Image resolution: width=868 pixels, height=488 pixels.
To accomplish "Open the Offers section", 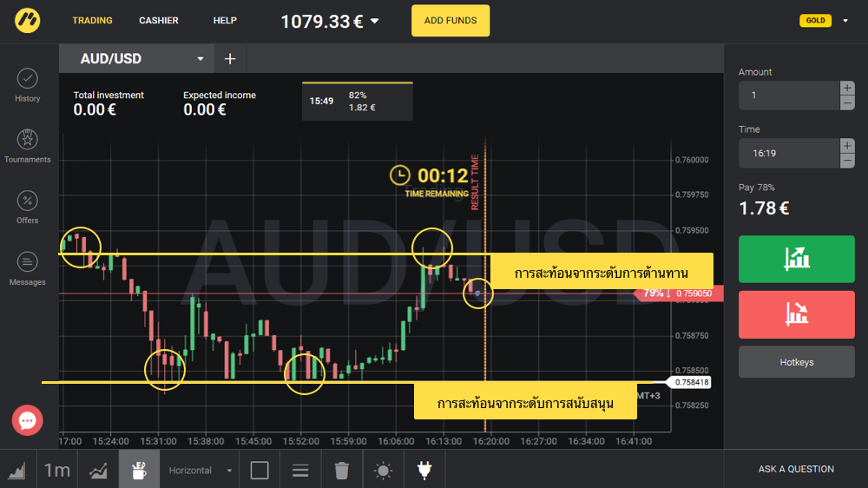I will (x=28, y=207).
